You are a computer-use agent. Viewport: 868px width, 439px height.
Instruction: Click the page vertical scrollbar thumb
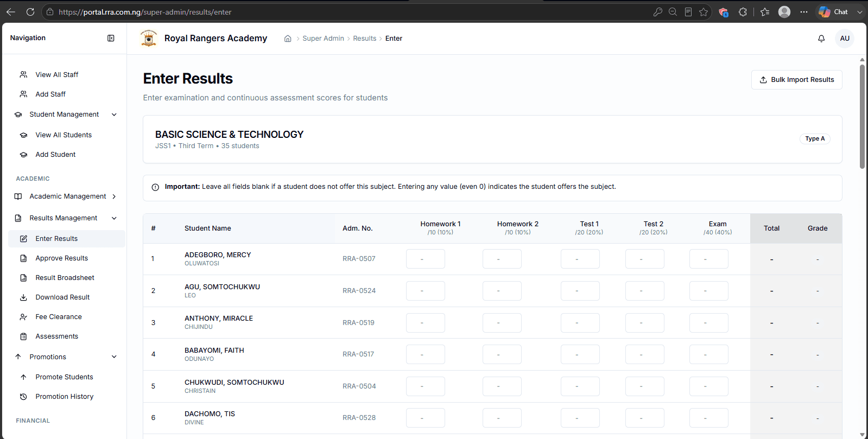[x=862, y=117]
